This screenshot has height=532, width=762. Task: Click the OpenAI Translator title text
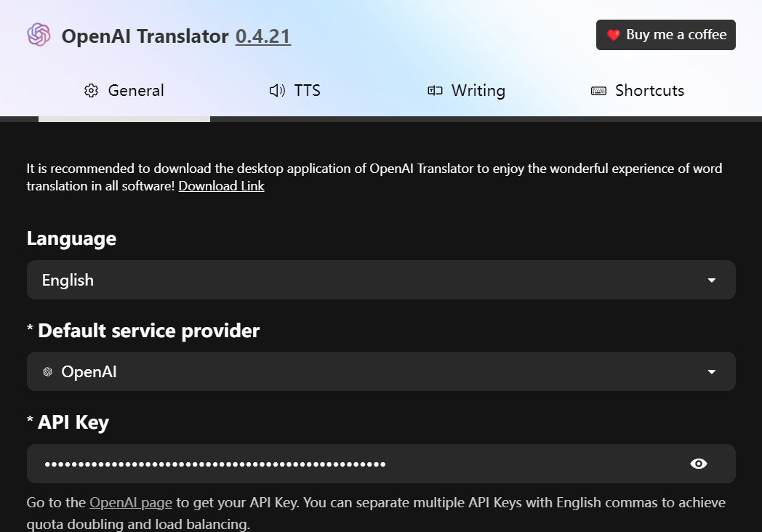point(145,36)
